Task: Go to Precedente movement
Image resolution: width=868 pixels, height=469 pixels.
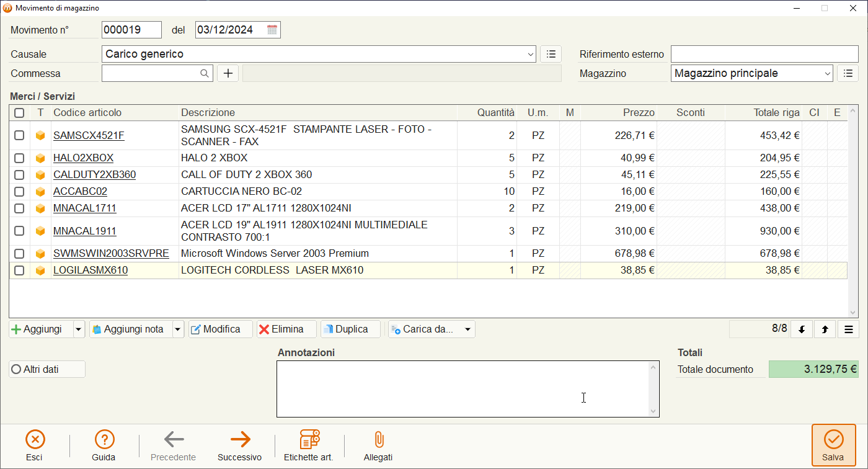Action: 174,445
